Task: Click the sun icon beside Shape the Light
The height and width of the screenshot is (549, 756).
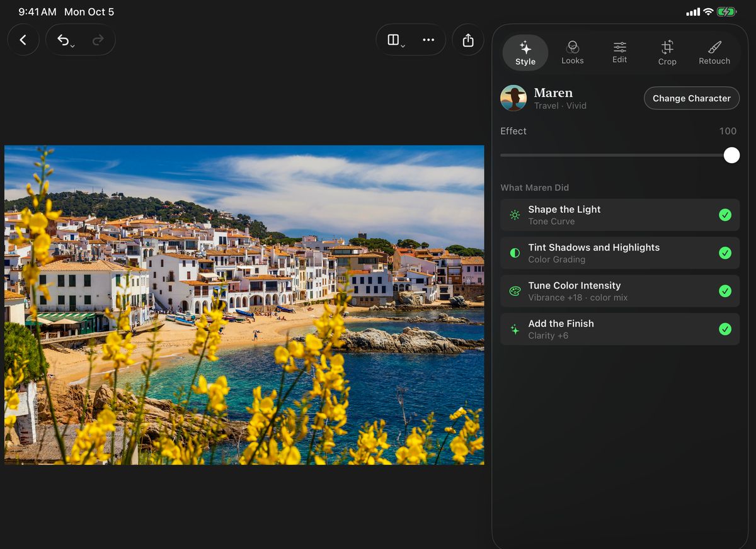Action: click(x=515, y=215)
